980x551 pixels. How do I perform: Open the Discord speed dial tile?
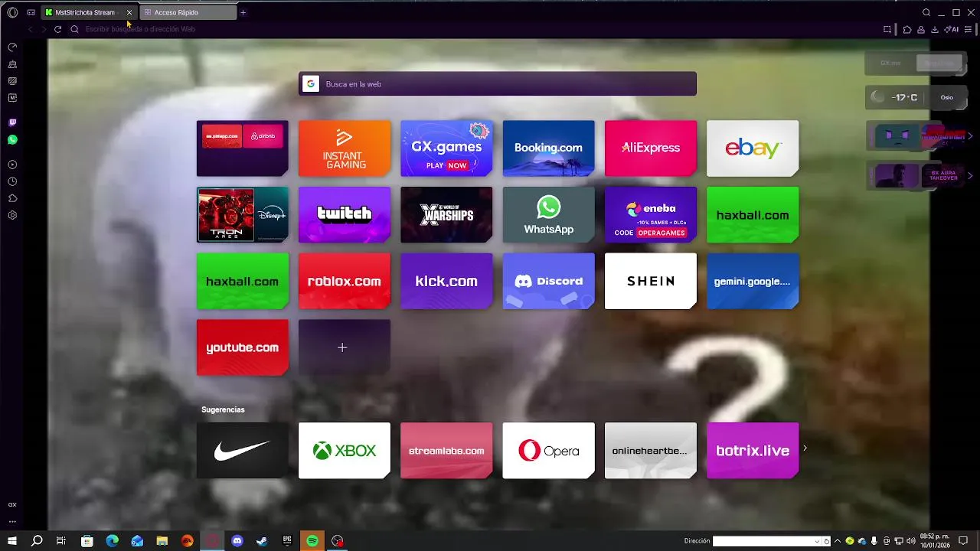click(x=548, y=282)
